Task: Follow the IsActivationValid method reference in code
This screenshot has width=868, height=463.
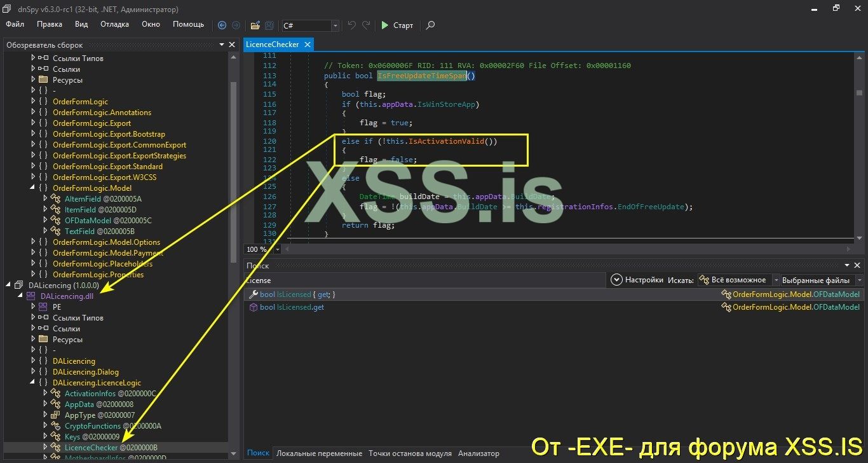Action: pos(446,141)
